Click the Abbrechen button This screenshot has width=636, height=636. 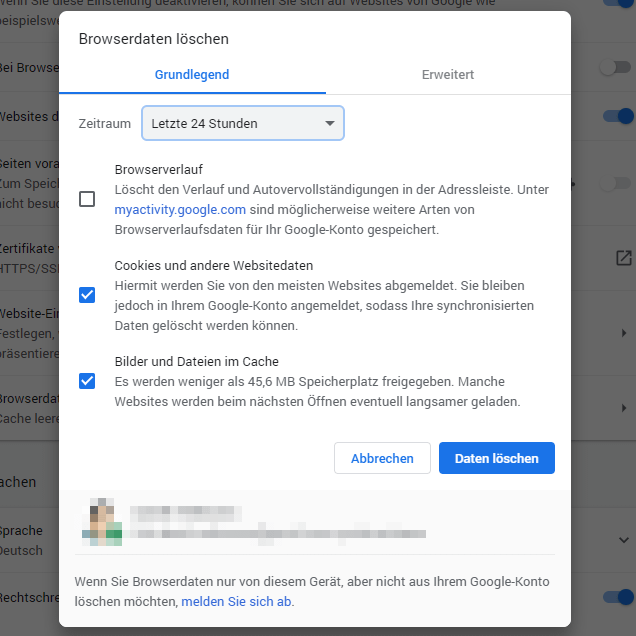point(382,458)
